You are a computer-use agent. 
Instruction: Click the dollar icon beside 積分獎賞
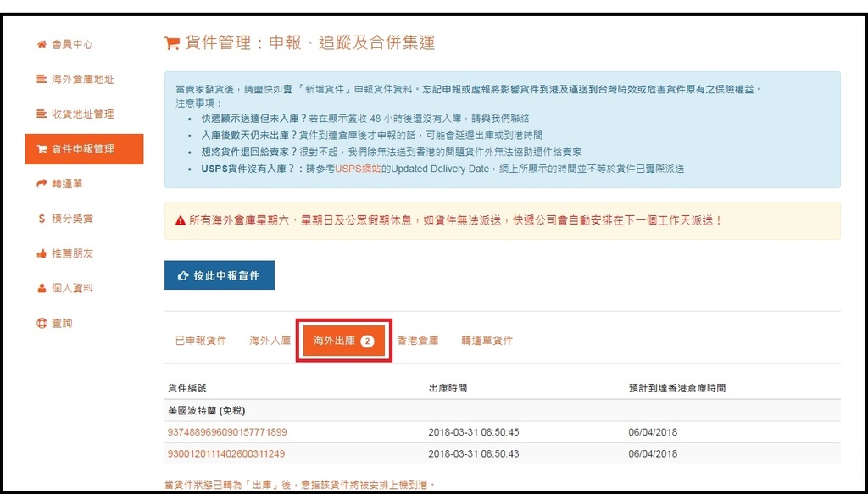coord(41,219)
